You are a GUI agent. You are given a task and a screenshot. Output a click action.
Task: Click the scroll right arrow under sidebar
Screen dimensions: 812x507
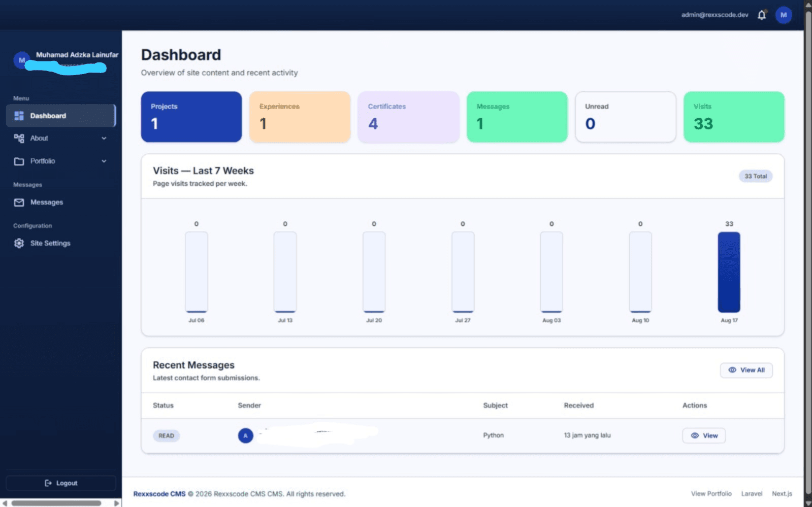point(117,503)
